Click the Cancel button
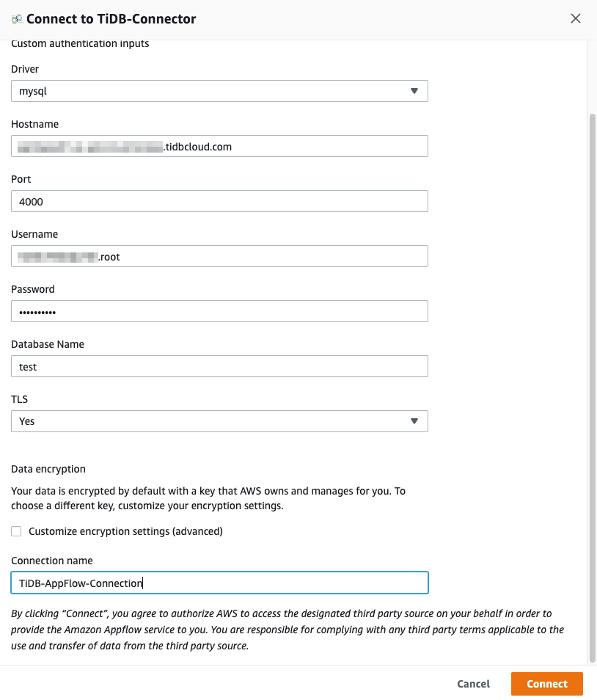The image size is (597, 700). click(x=473, y=683)
